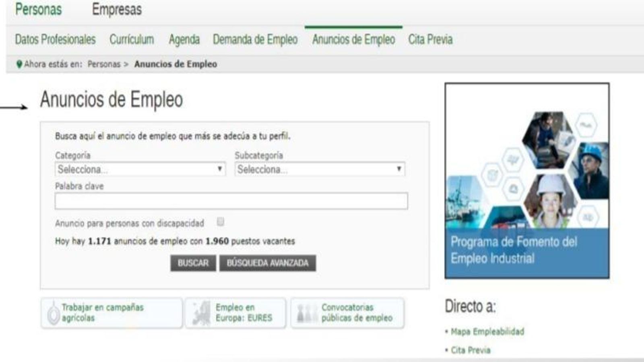Click the Categoría dropdown arrow
The image size is (644, 362).
click(220, 169)
